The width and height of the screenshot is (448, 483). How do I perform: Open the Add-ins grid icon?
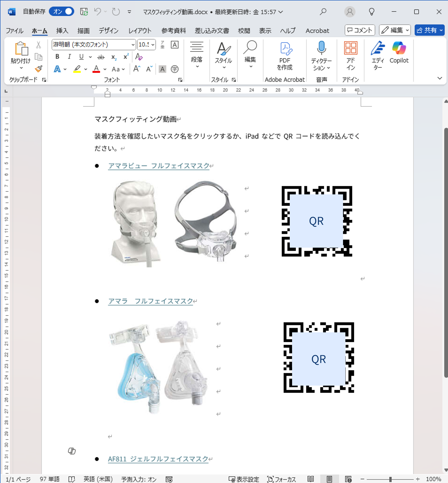(x=351, y=48)
